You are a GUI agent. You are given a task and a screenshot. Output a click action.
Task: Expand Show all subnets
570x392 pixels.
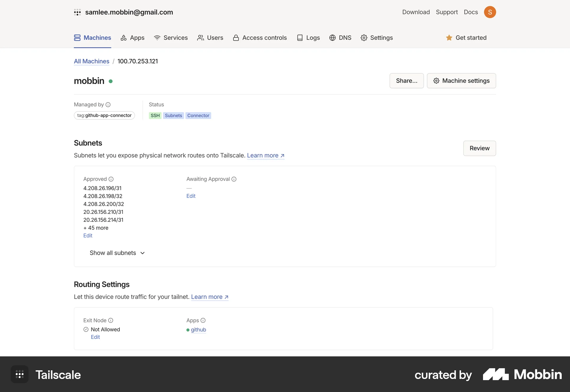point(117,253)
